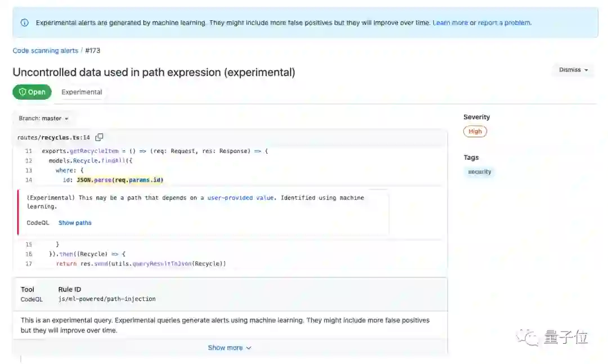Click code line number 17

point(29,264)
